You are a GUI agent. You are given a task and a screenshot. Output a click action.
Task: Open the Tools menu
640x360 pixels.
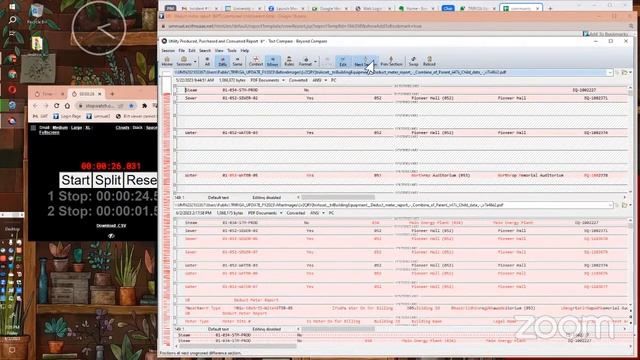[232, 51]
